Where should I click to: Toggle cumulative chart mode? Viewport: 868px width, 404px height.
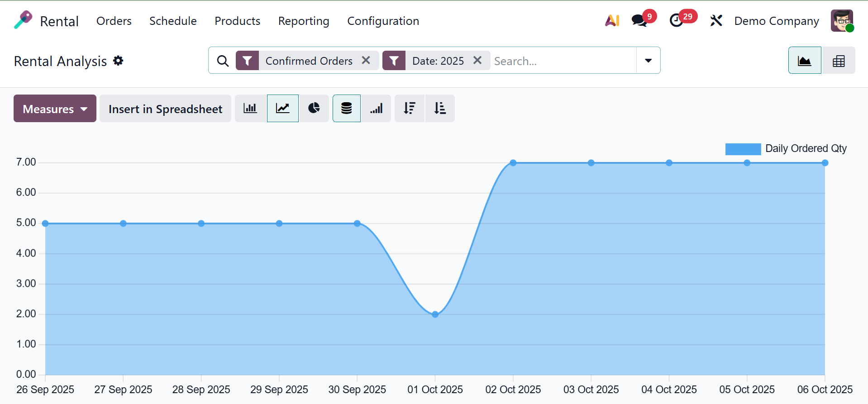pos(376,109)
